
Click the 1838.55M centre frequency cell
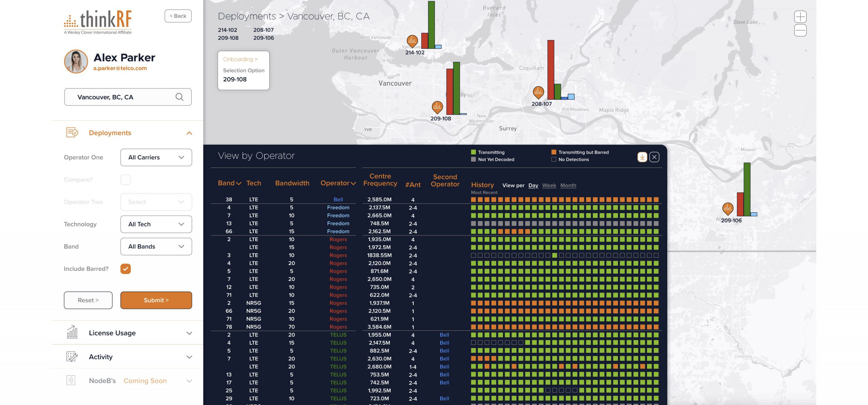(x=379, y=255)
